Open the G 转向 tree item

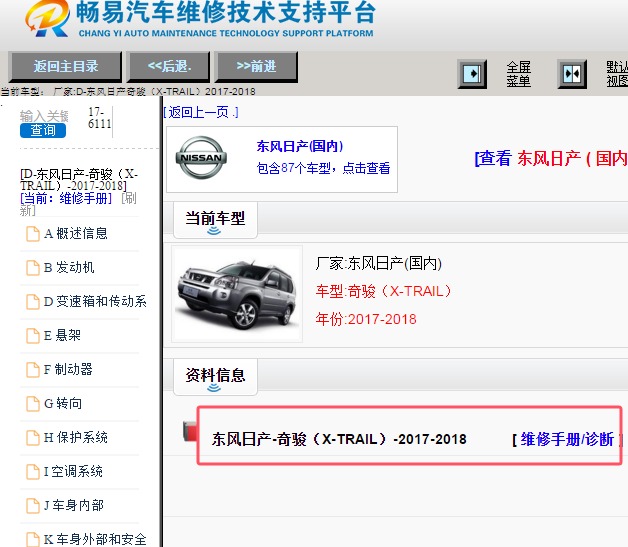63,403
